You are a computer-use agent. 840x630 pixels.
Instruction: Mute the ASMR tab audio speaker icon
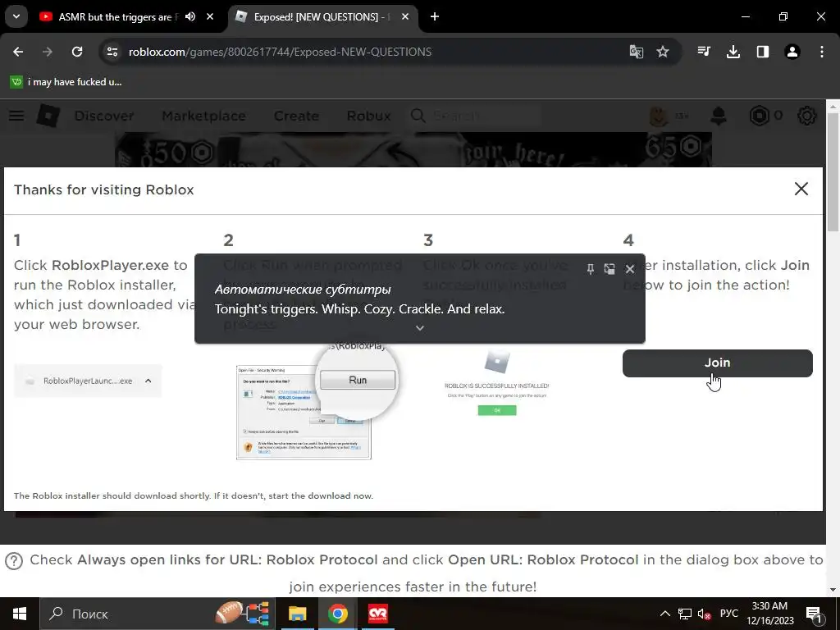[x=190, y=16]
